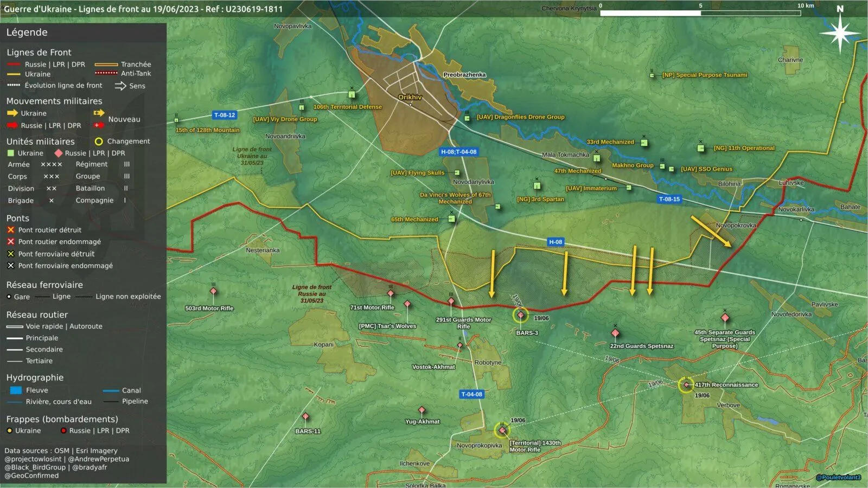Select the Ligne de front Russie 31/05/23 label
This screenshot has width=868, height=488.
[x=312, y=294]
